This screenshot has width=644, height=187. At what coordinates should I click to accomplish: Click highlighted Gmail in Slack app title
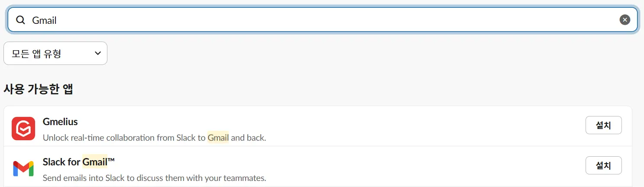(x=95, y=162)
